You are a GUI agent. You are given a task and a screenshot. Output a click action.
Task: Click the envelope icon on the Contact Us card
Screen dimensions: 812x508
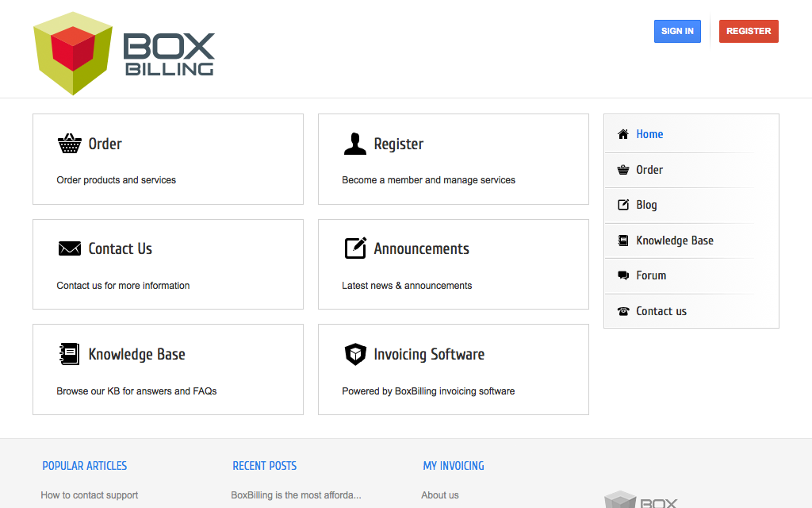[68, 248]
